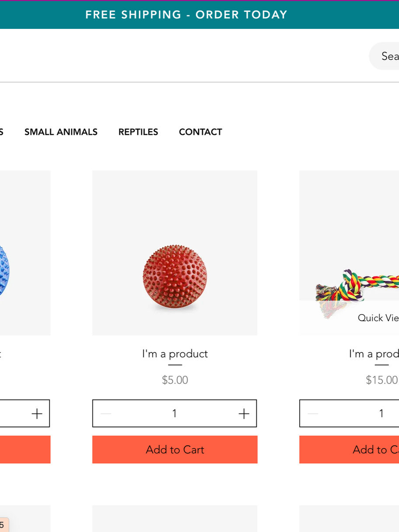View the blue ball product image
The width and height of the screenshot is (399, 532).
13,271
